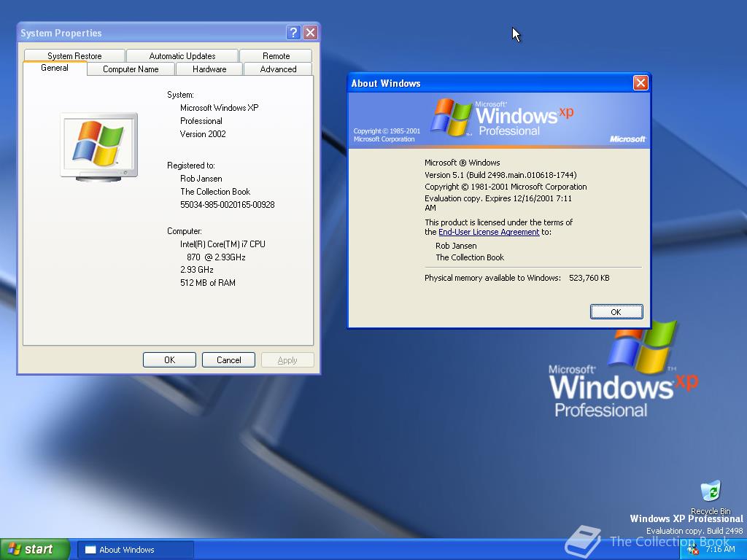Click 'The Collection Book' in About Windows

(x=470, y=257)
